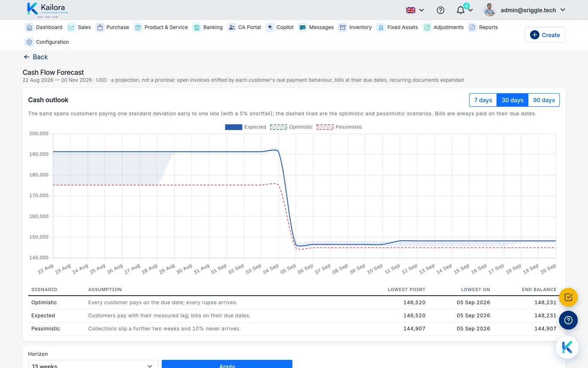Image resolution: width=588 pixels, height=368 pixels.
Task: Toggle the Optimistic series in legend
Action: point(291,127)
